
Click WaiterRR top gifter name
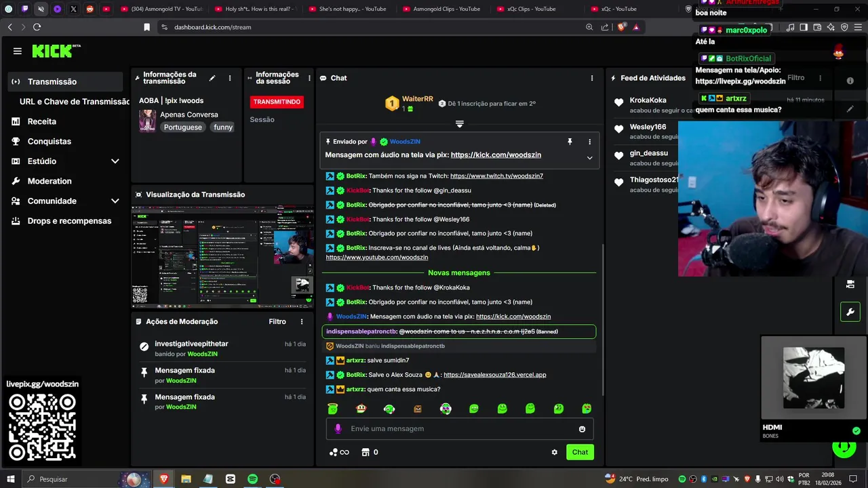click(x=418, y=99)
